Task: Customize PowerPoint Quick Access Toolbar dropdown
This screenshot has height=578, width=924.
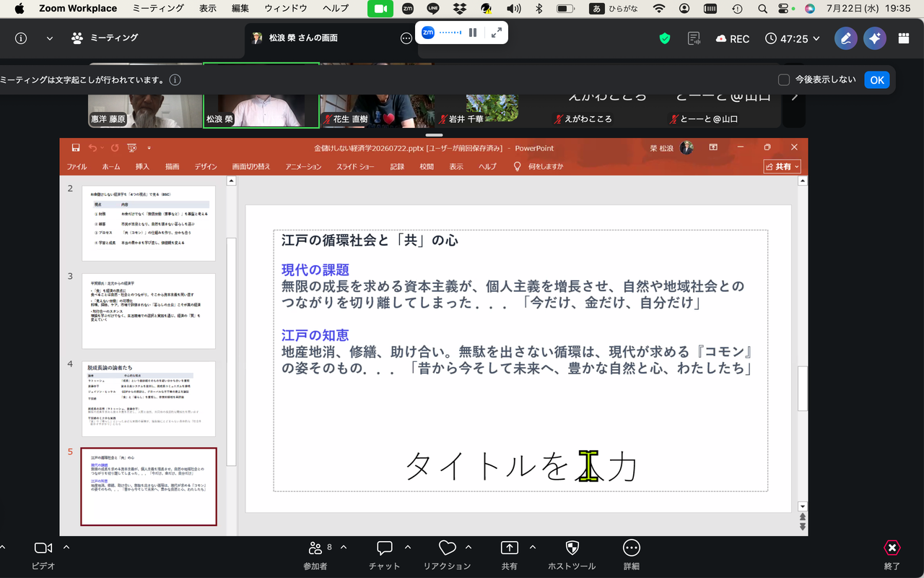Action: (149, 148)
